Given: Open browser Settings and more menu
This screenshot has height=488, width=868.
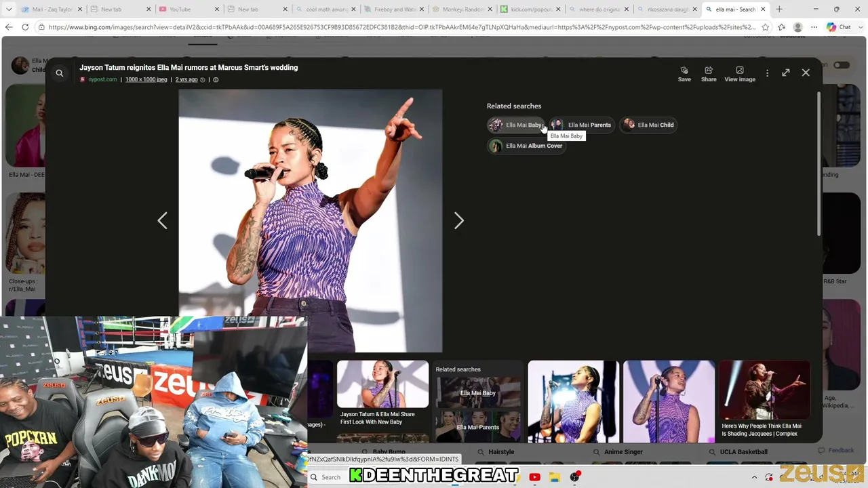Looking at the screenshot, I should (814, 27).
